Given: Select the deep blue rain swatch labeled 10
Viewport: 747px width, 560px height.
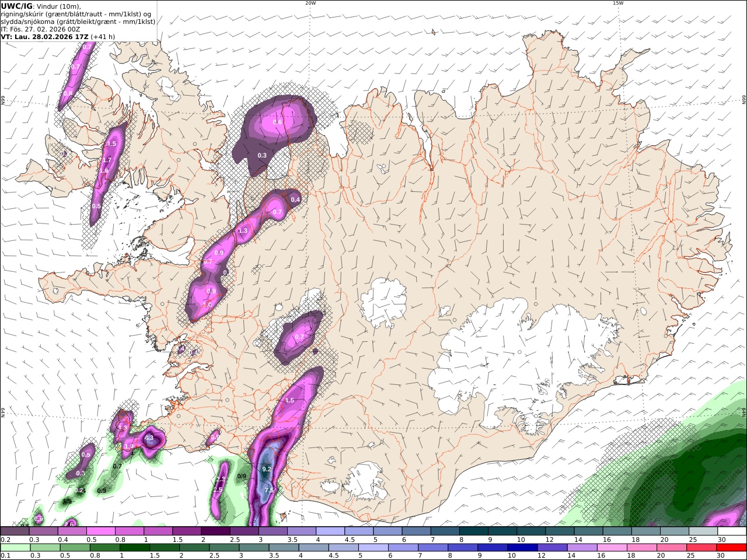Looking at the screenshot, I should 523,548.
